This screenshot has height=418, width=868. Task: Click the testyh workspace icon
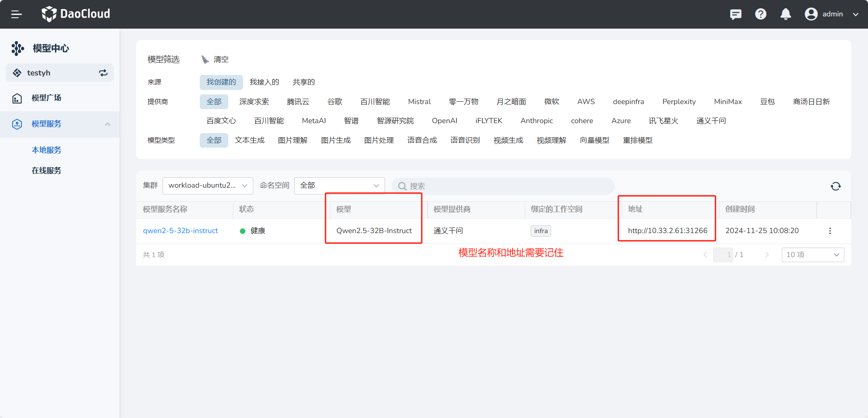tap(17, 73)
